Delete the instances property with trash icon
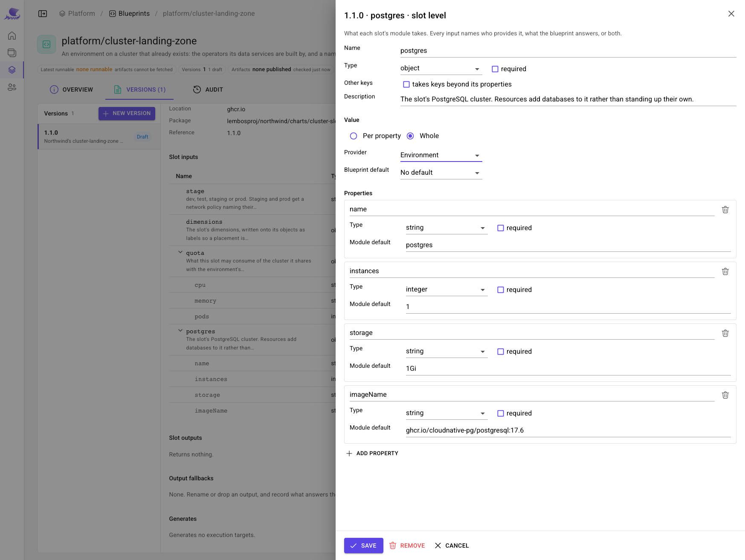745x560 pixels. [x=725, y=271]
